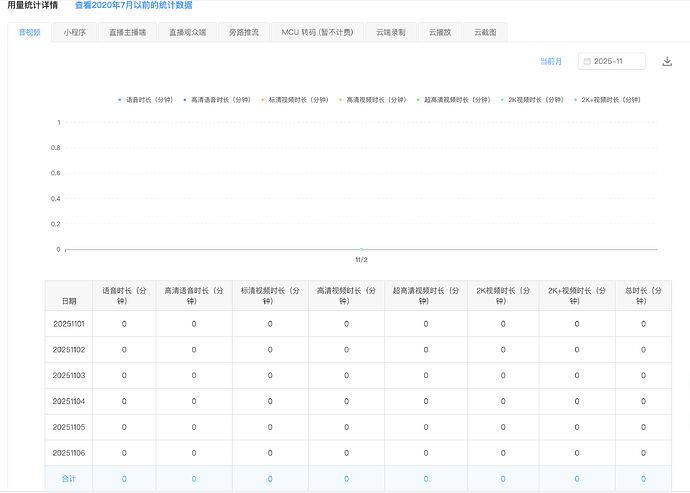This screenshot has width=690, height=493.
Task: Toggle the 超高清视频时长 legend item
Action: click(x=456, y=100)
